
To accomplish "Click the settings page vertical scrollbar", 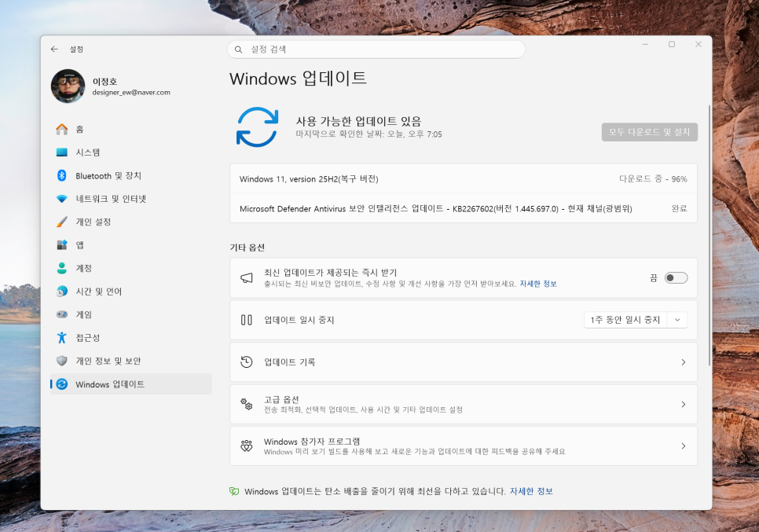I will pos(709,235).
